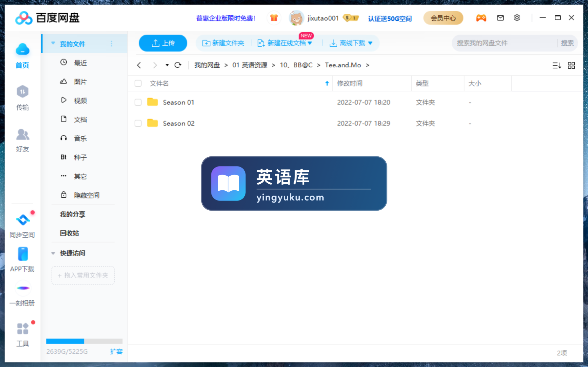Sort by 大小 column header

(475, 83)
